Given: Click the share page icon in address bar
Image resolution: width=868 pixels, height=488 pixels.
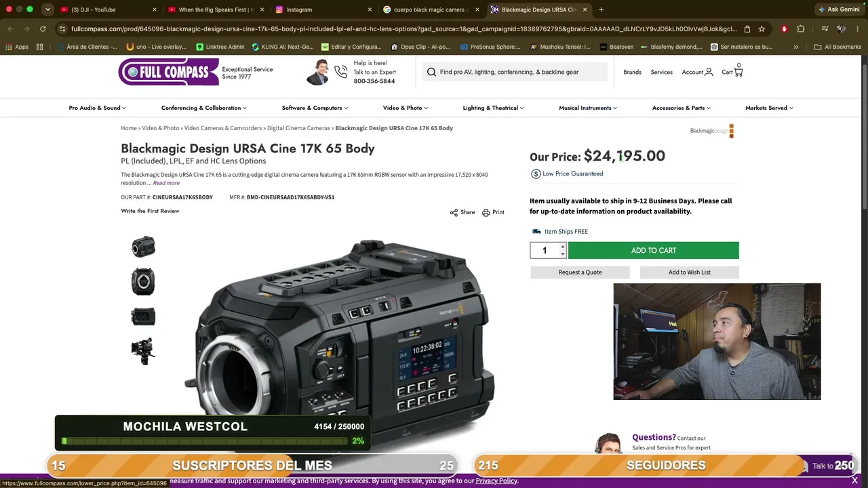Looking at the screenshot, I should (747, 29).
